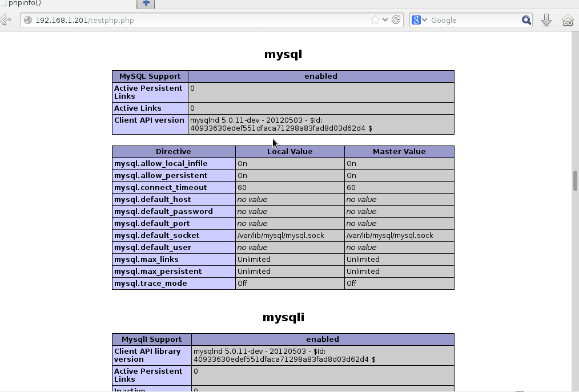
Task: Click Local "no value" for mysql.default_host
Action: click(x=290, y=200)
